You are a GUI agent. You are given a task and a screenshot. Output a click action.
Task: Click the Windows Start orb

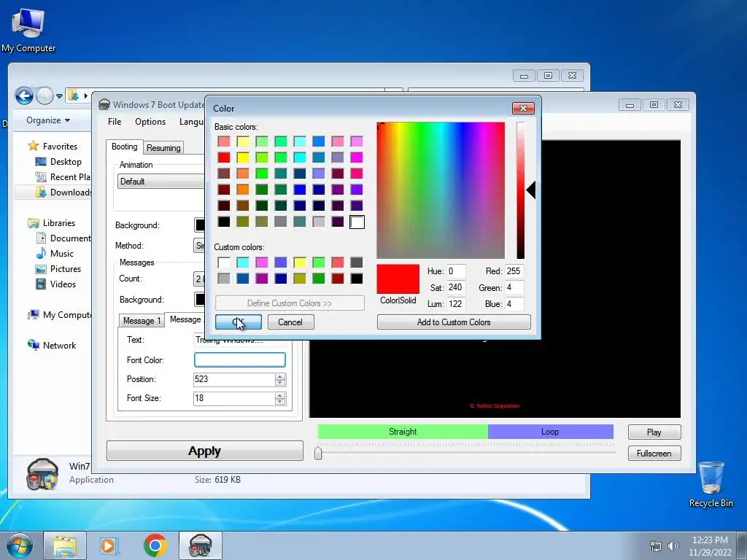click(x=19, y=545)
